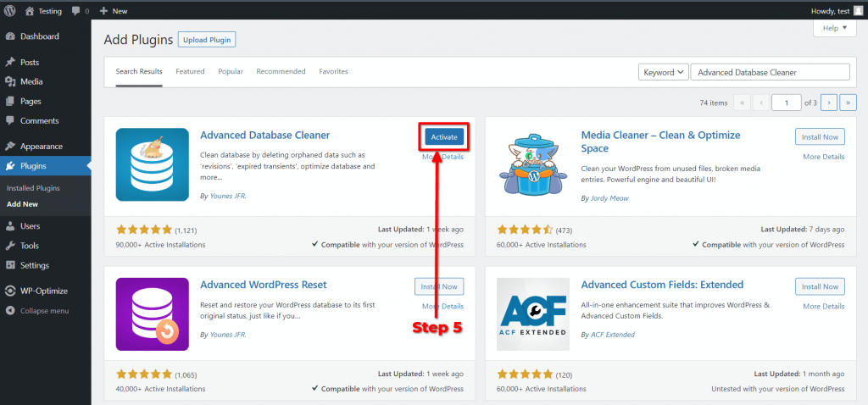Click Advanced Database Cleaner star rating
This screenshot has height=405, width=868.
point(144,230)
